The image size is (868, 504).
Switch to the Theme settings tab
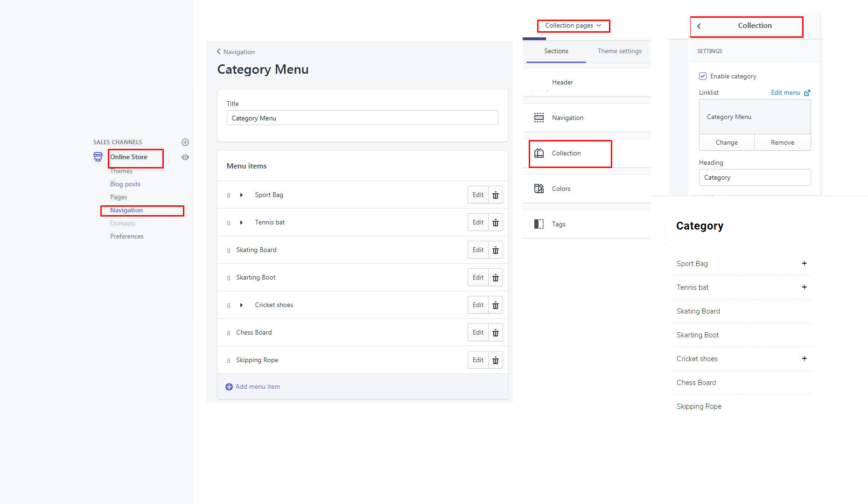[x=619, y=51]
